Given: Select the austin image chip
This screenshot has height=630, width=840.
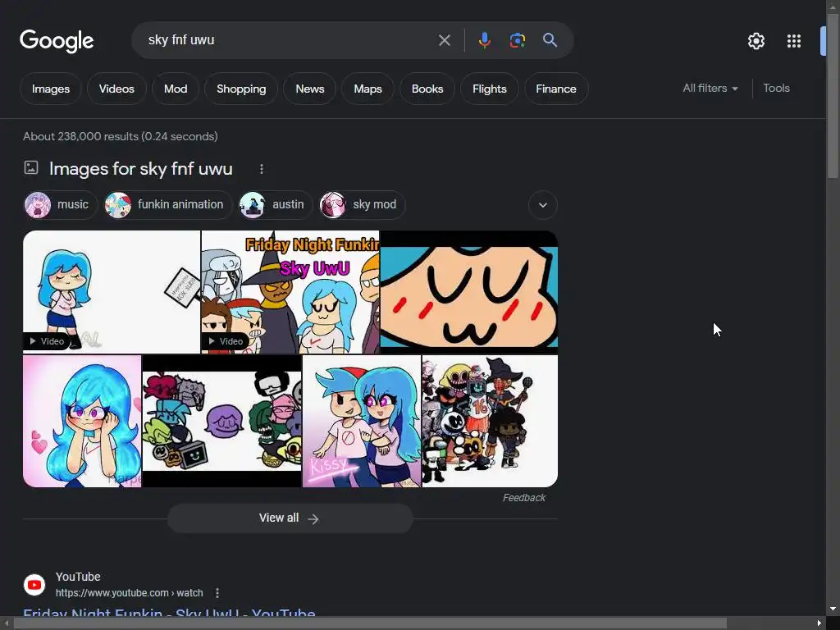Looking at the screenshot, I should 276,204.
